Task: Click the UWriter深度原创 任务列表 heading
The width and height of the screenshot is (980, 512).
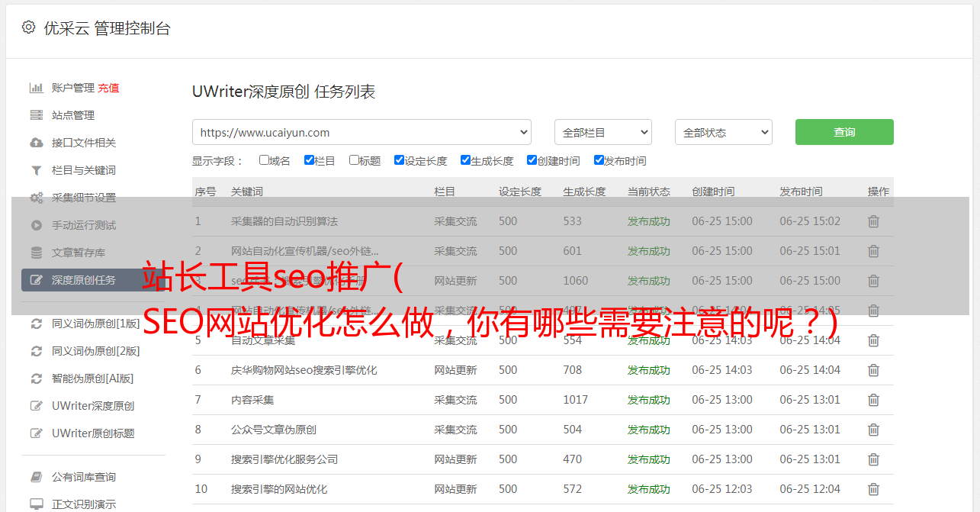Action: 284,92
